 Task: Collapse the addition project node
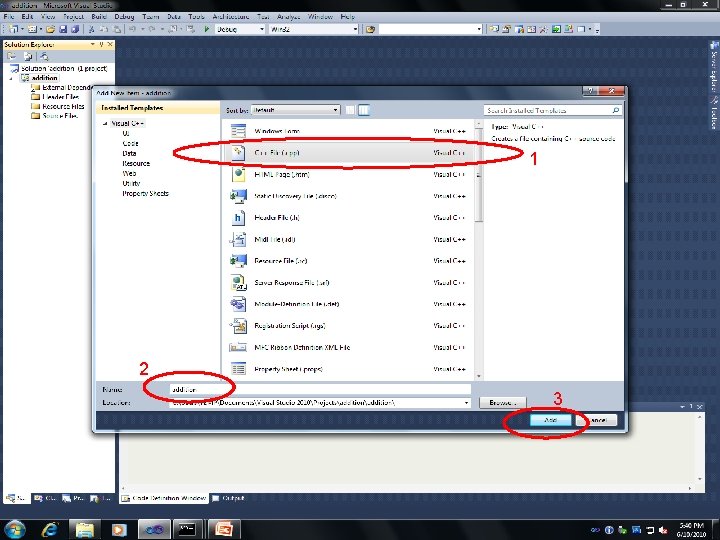coord(11,78)
